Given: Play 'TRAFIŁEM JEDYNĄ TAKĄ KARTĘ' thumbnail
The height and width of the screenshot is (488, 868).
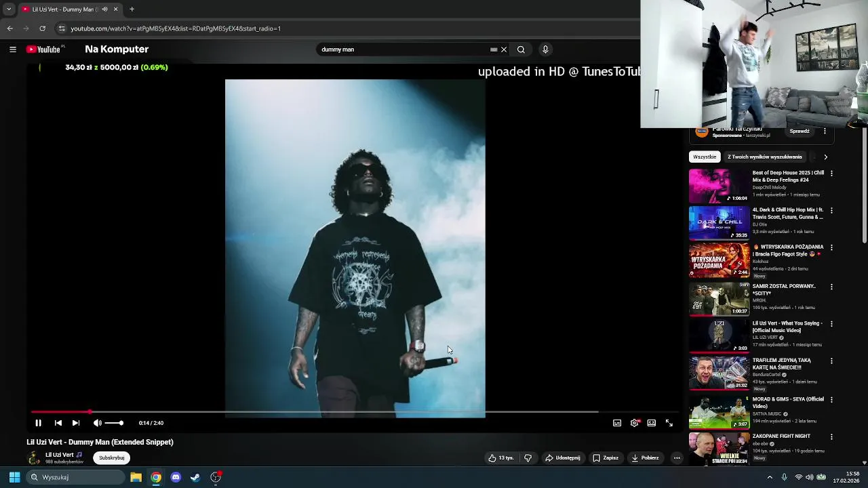Looking at the screenshot, I should tap(719, 372).
